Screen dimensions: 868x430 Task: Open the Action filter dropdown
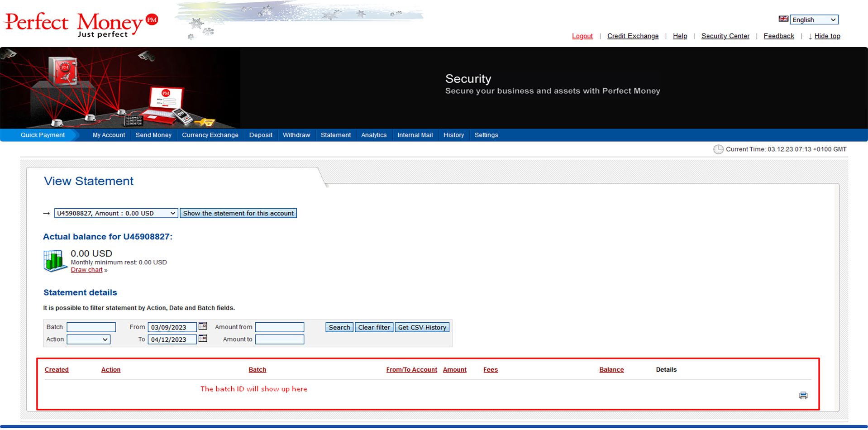[x=88, y=339]
